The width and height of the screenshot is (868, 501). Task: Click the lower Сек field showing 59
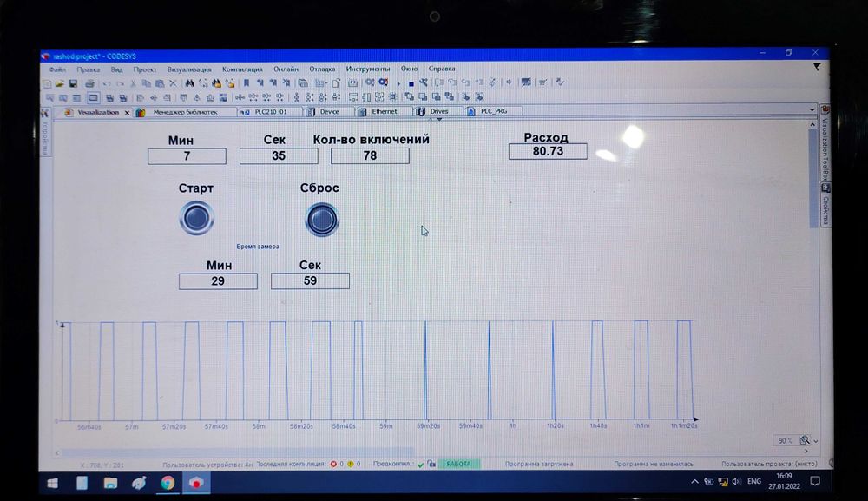pyautogui.click(x=310, y=280)
